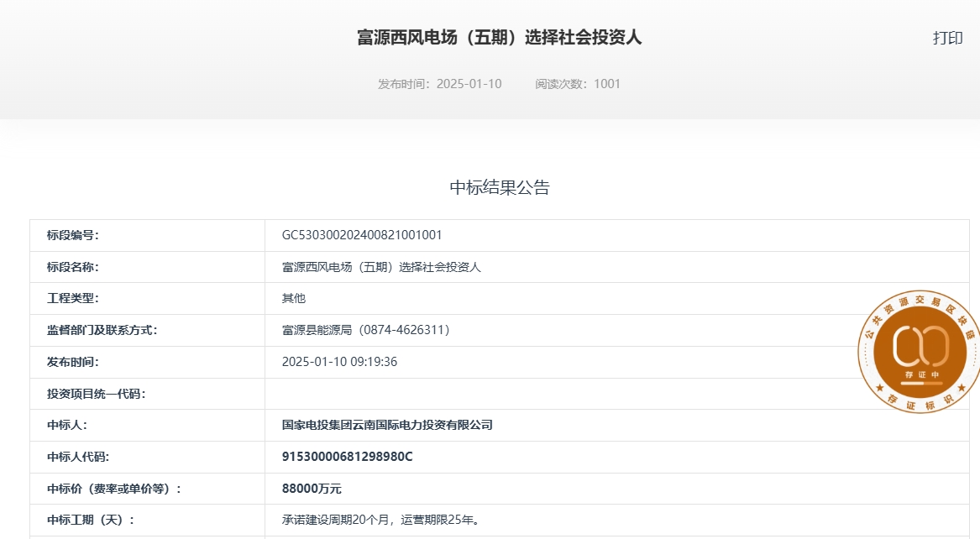Click the 中标结果公告 heading
The height and width of the screenshot is (539, 980).
(x=500, y=187)
